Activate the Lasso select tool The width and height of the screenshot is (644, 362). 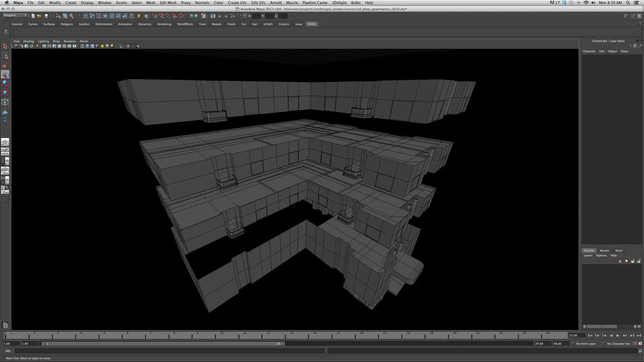click(x=5, y=56)
